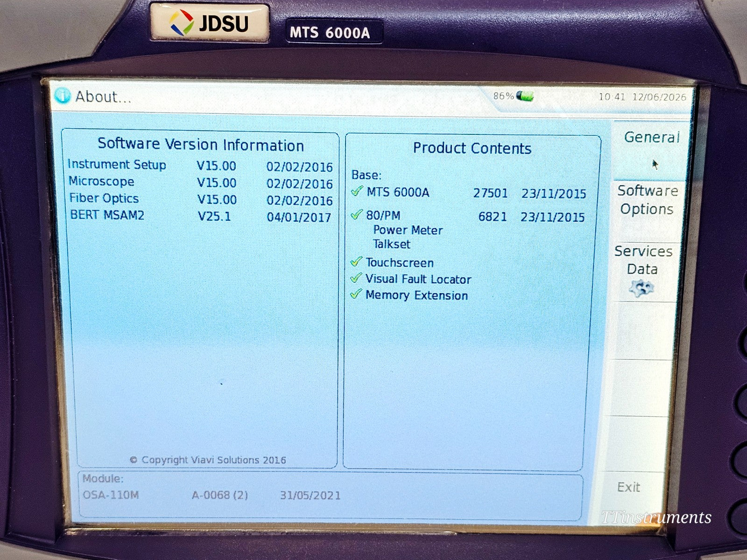Click the 10:41 clock readout
Screen dimensions: 747x560
[x=612, y=97]
